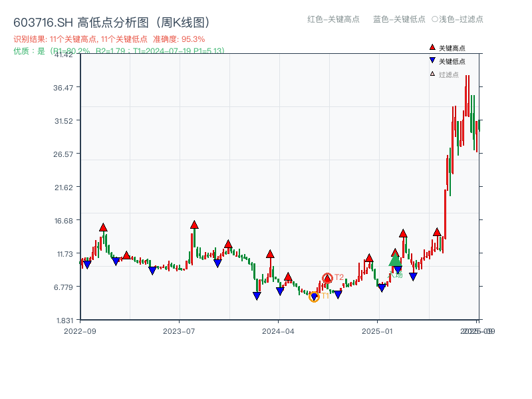
Task: Click the T2 red-circled high point marker
Action: click(x=328, y=277)
